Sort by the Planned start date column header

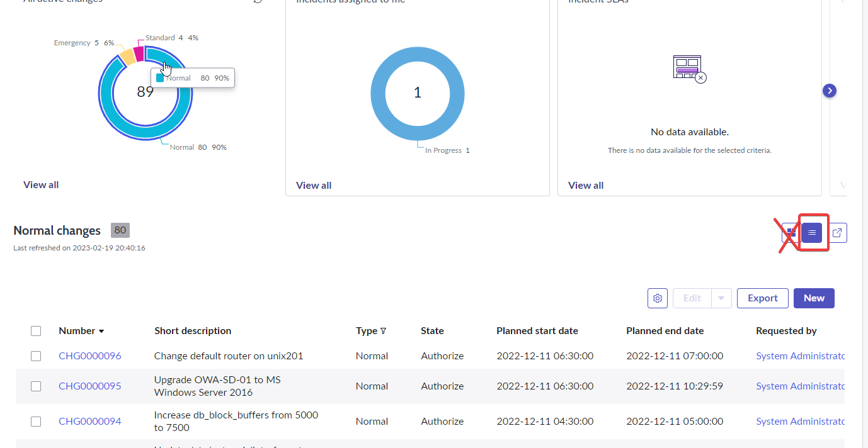click(x=537, y=331)
